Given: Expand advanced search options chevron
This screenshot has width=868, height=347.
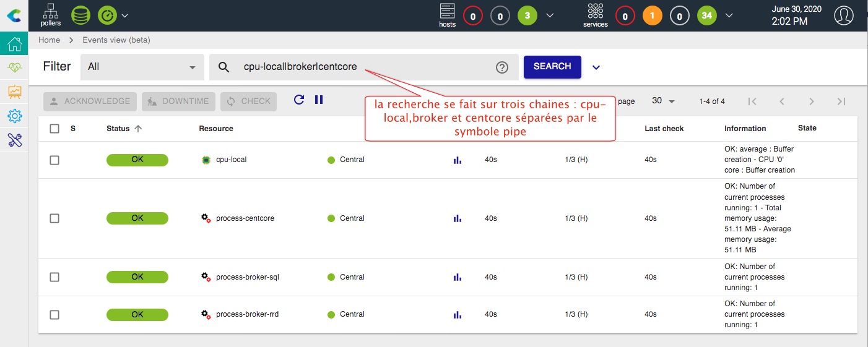Looking at the screenshot, I should pos(596,67).
